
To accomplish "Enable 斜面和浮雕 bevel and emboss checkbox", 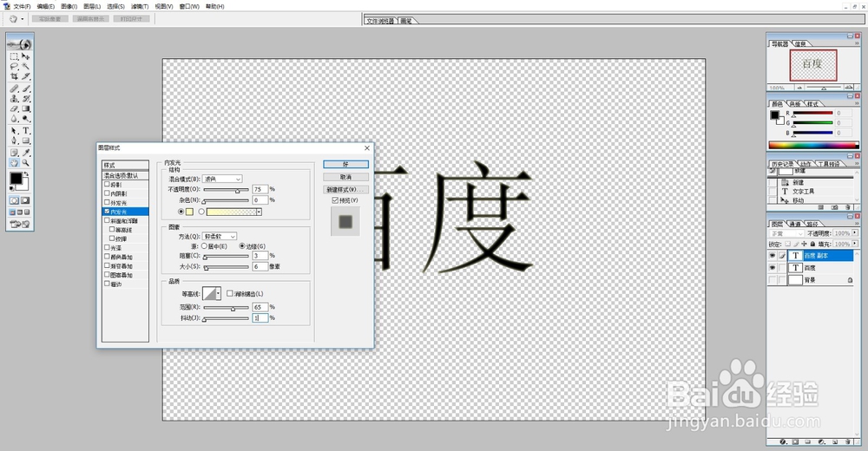I will click(107, 220).
